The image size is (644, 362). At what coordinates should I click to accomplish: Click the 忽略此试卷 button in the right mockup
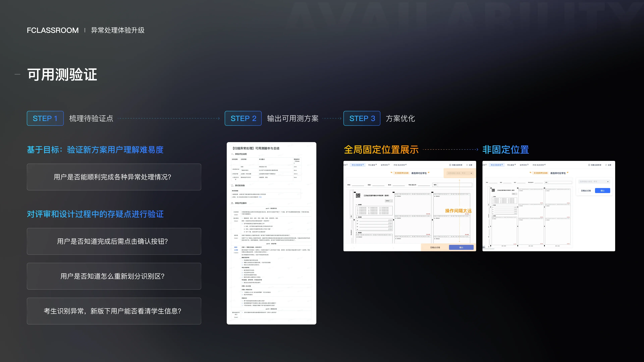[586, 191]
